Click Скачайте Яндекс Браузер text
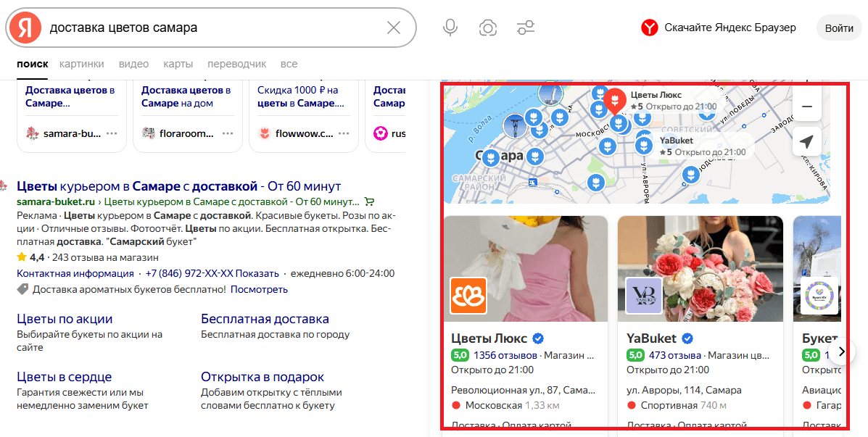Image resolution: width=868 pixels, height=437 pixels. pos(730,28)
